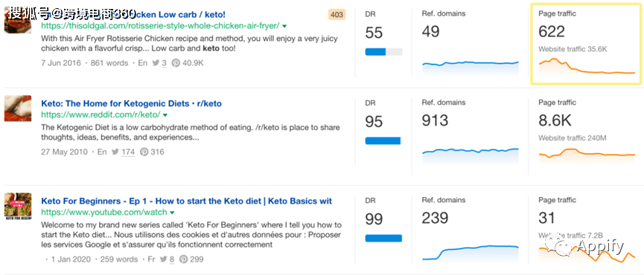Click the Pinterest icon showing 299
This screenshot has width=644, height=275.
pyautogui.click(x=184, y=259)
